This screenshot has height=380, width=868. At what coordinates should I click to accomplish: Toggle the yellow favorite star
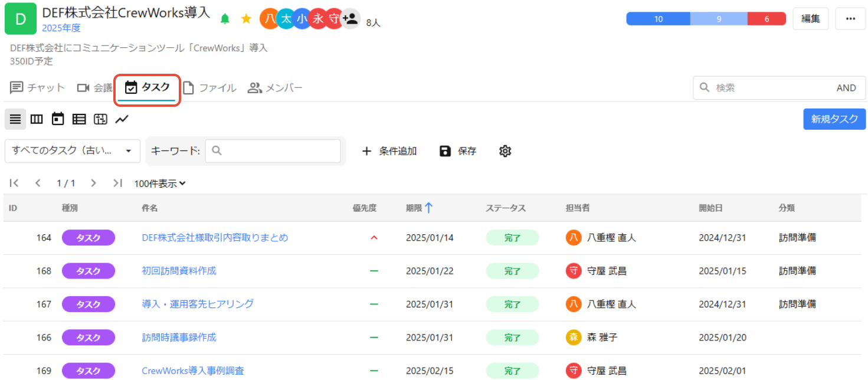click(x=246, y=19)
